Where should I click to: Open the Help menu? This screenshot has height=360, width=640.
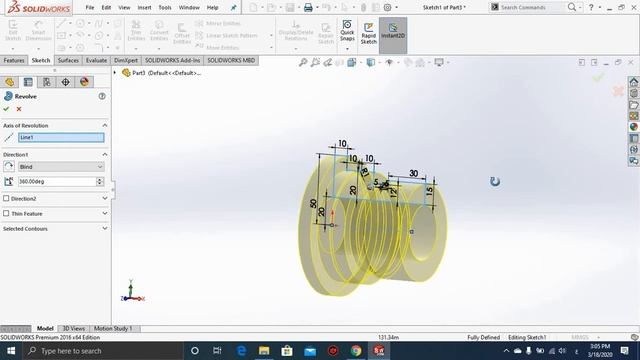click(212, 7)
